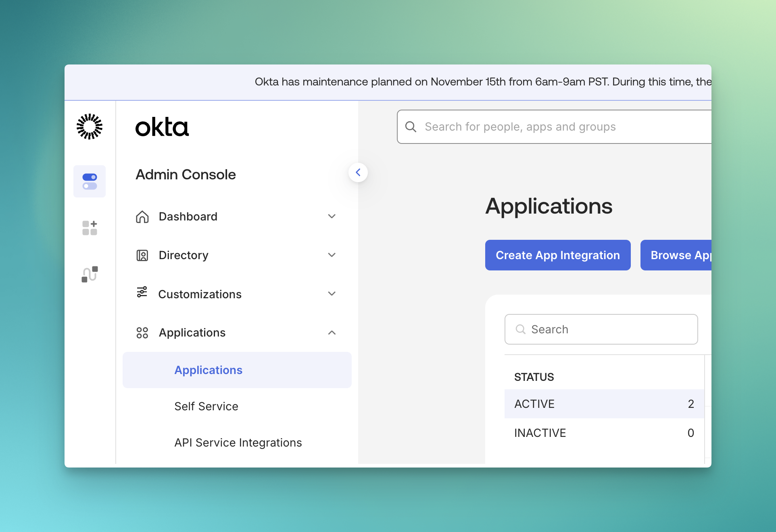This screenshot has width=776, height=532.
Task: Open the Workflows connector icon in left rail
Action: click(90, 274)
